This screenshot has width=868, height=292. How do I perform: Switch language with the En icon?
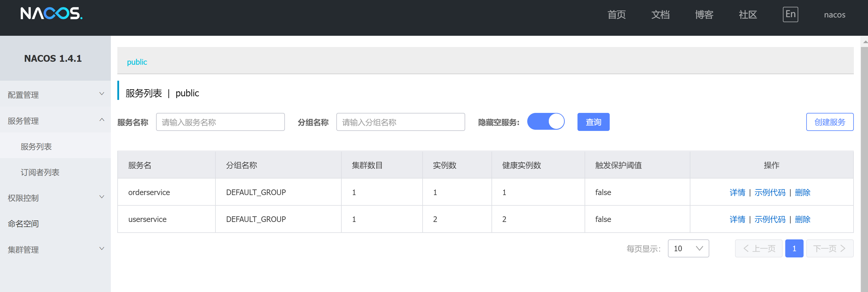[x=790, y=14]
